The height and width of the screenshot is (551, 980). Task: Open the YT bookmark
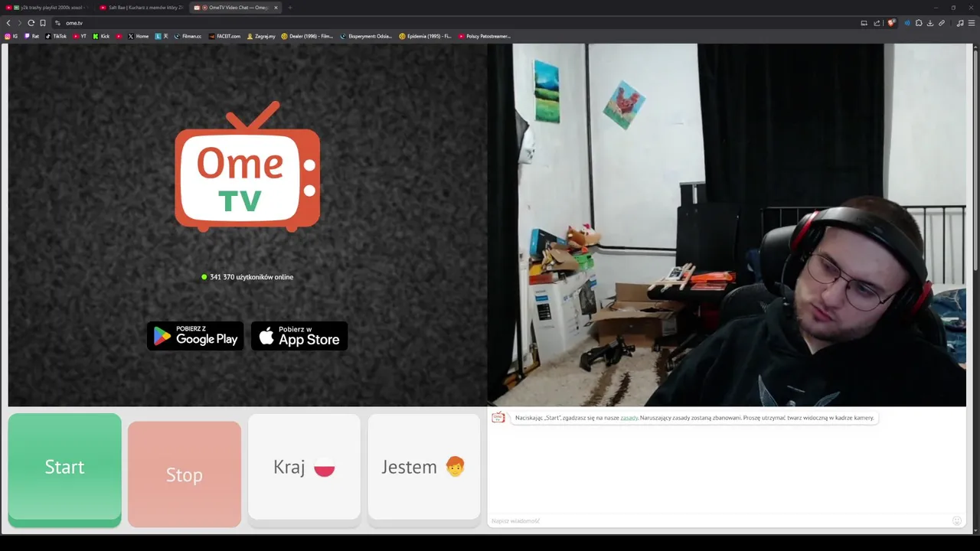[80, 36]
